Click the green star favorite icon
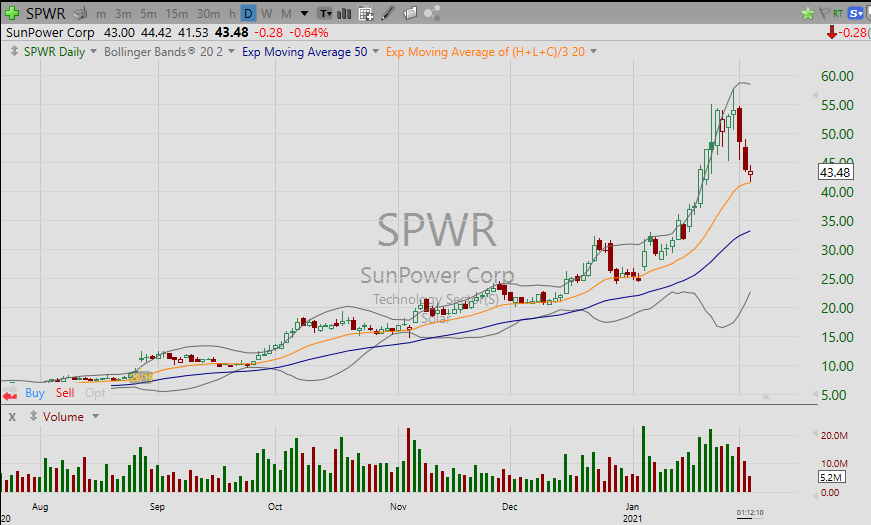The height and width of the screenshot is (525, 871). click(x=808, y=13)
